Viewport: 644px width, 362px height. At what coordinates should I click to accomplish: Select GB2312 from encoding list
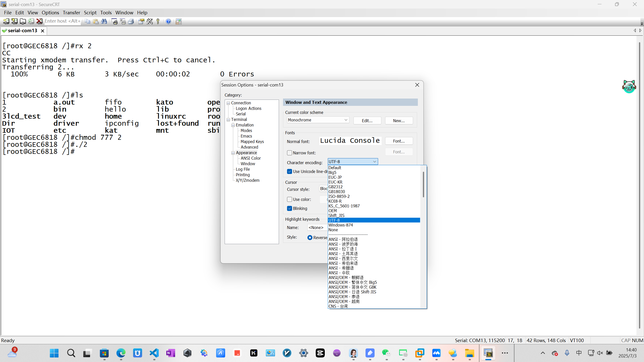click(336, 187)
